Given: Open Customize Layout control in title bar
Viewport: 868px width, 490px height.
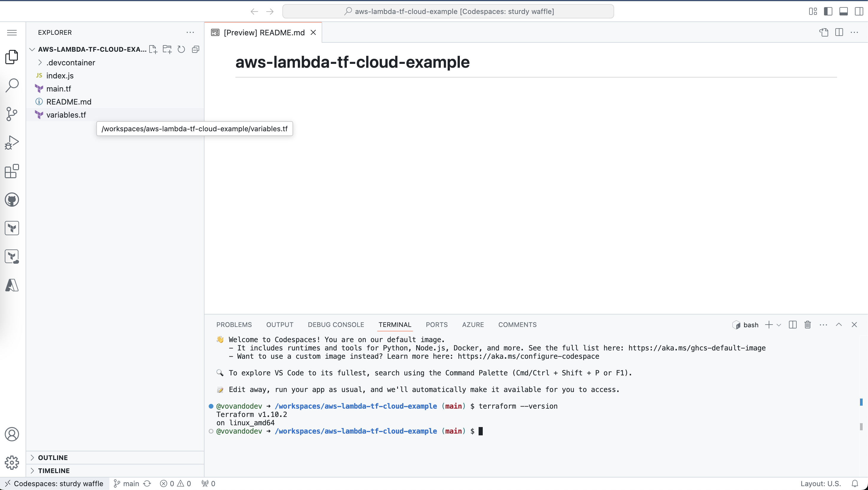Looking at the screenshot, I should 813,12.
